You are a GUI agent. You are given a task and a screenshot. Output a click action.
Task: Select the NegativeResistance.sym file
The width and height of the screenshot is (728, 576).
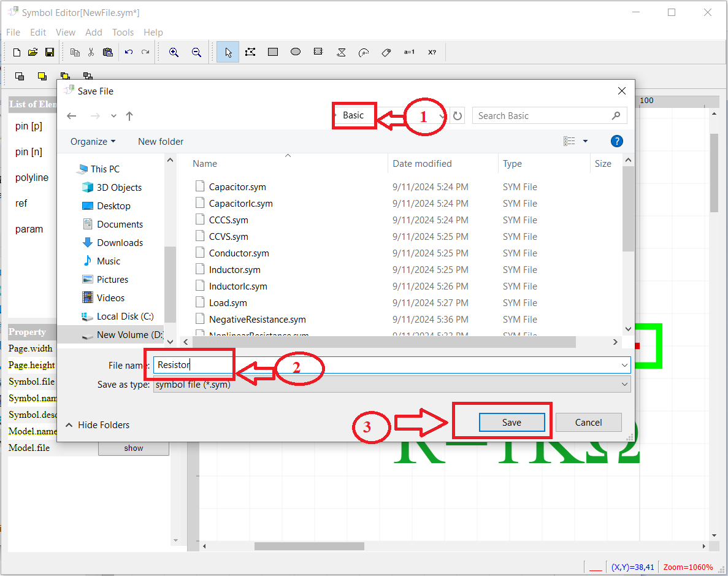(257, 320)
